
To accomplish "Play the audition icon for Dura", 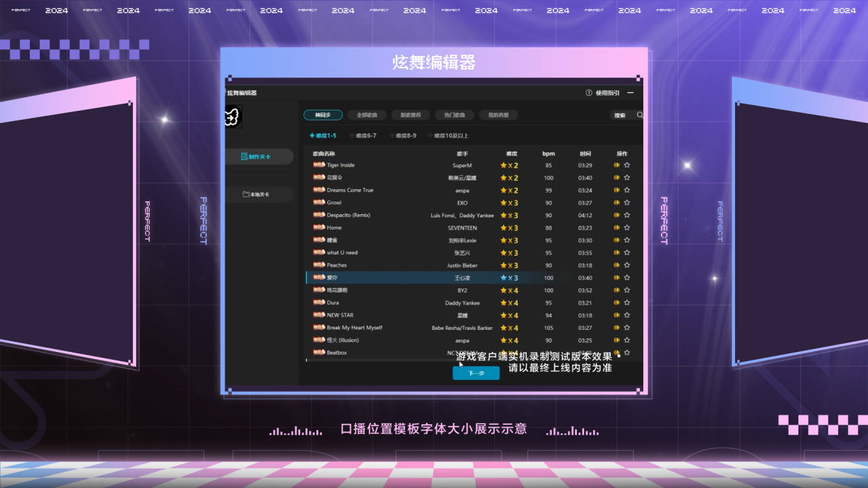I will pos(616,303).
